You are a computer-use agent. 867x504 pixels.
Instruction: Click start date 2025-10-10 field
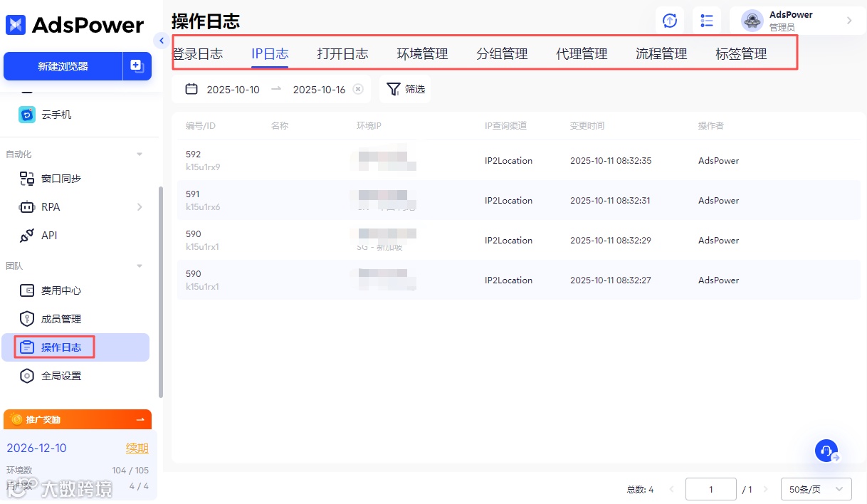click(233, 90)
